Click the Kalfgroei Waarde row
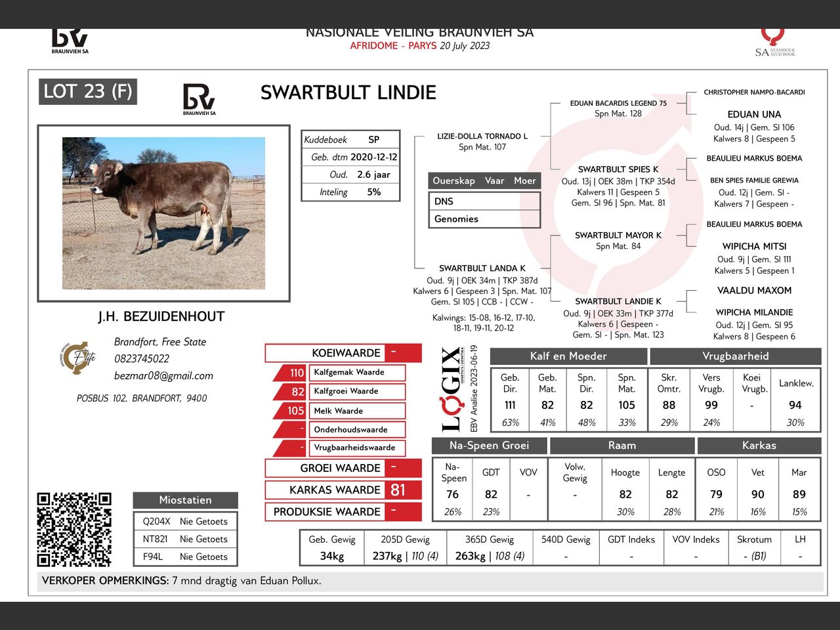The width and height of the screenshot is (840, 630). pyautogui.click(x=339, y=391)
